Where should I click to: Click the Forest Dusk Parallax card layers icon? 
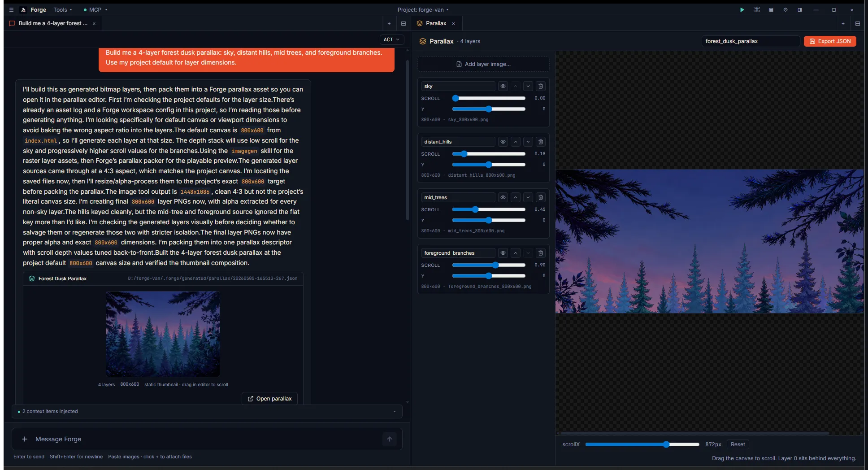click(32, 279)
